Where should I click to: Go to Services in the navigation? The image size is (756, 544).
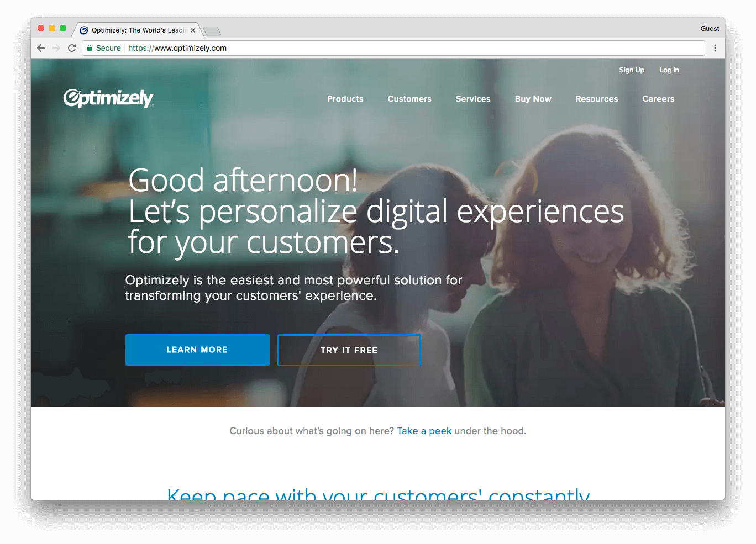[473, 99]
